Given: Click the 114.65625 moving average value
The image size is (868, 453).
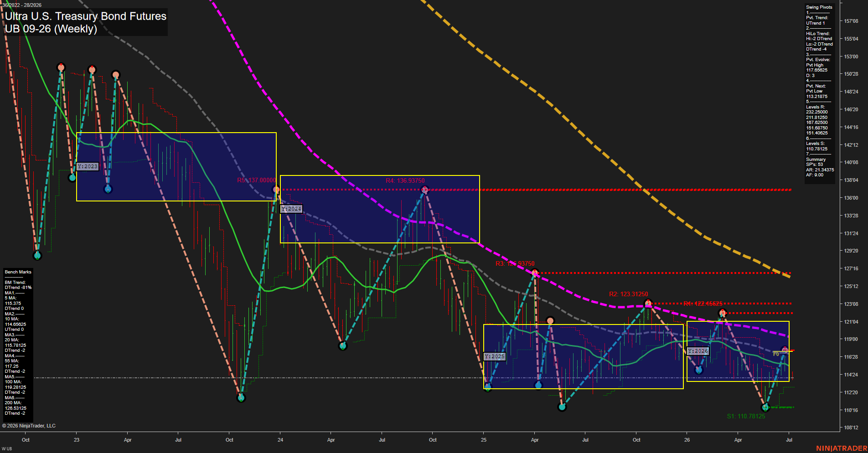Looking at the screenshot, I should (15, 324).
